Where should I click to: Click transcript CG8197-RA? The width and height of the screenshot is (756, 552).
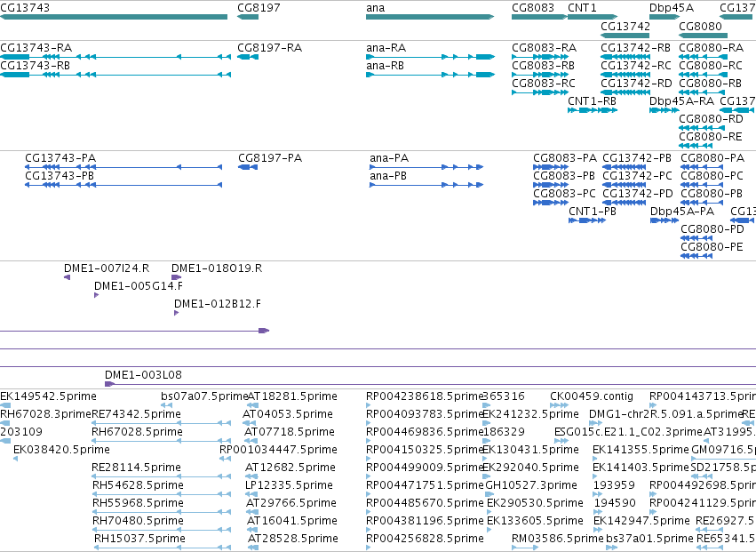pyautogui.click(x=248, y=57)
